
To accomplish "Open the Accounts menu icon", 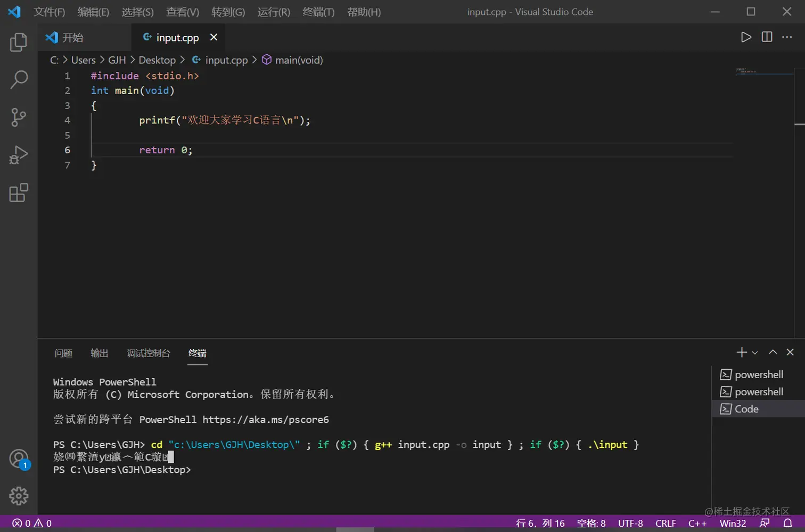I will coord(19,459).
